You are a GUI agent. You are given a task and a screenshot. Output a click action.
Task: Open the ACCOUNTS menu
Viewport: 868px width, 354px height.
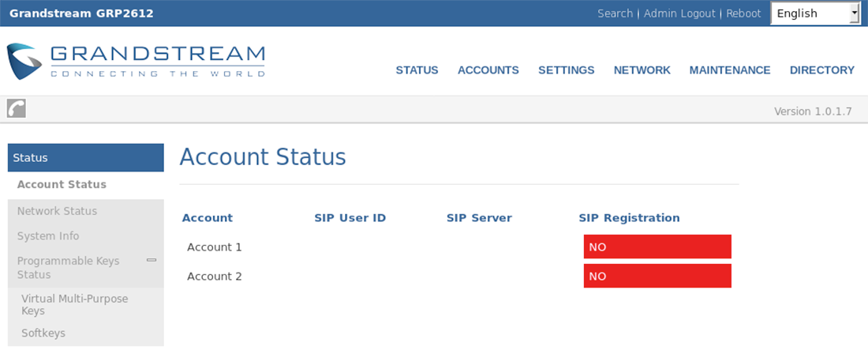pyautogui.click(x=488, y=70)
